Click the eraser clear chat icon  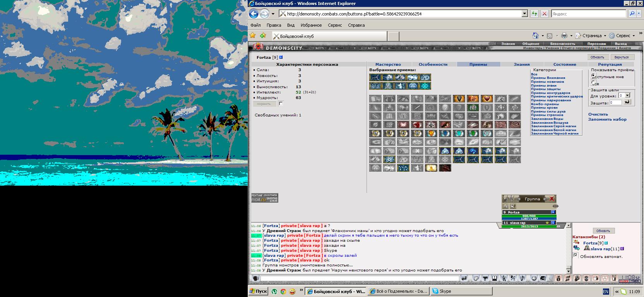476,278
